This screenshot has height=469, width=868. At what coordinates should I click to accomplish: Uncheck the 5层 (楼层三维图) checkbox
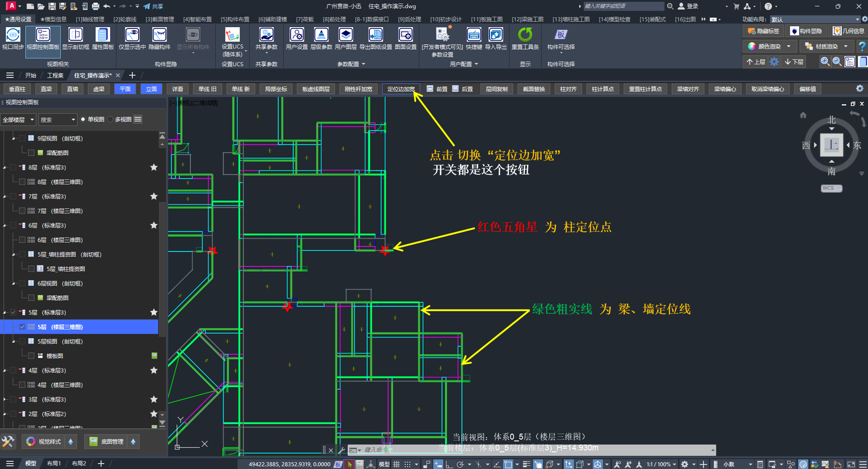(22, 327)
